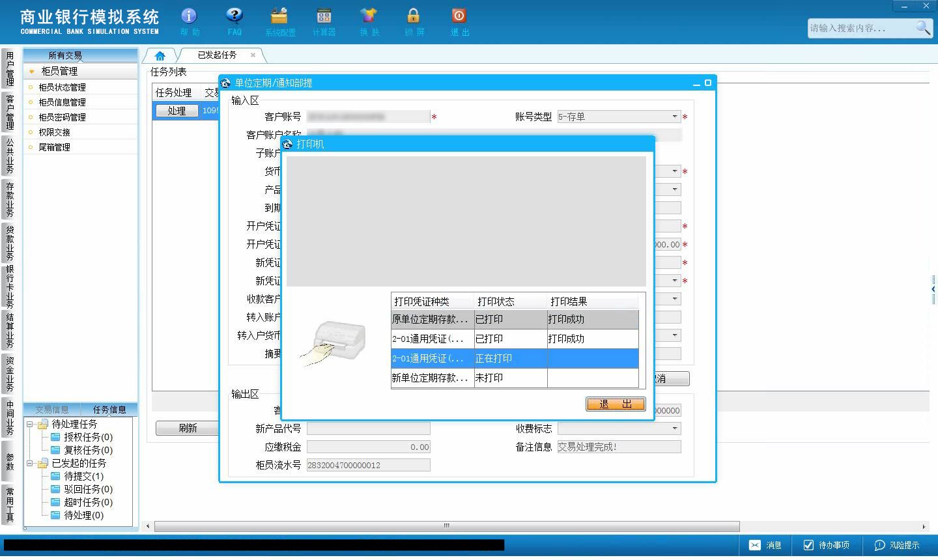
Task: Click the 打印状态 column header
Action: (511, 301)
